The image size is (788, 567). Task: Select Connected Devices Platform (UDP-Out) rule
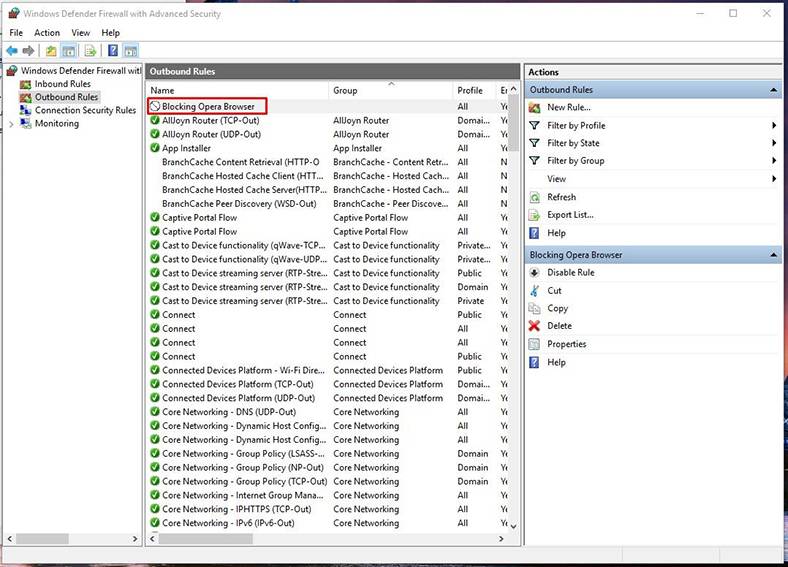pos(328,398)
